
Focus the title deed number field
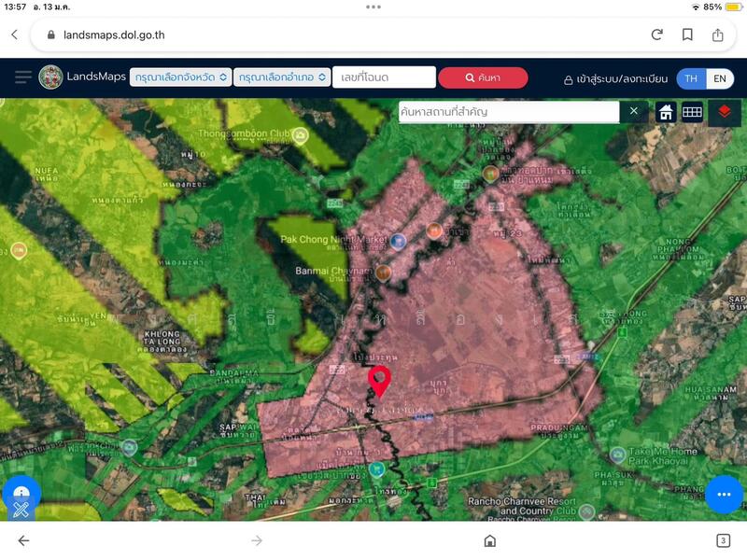[x=384, y=77]
